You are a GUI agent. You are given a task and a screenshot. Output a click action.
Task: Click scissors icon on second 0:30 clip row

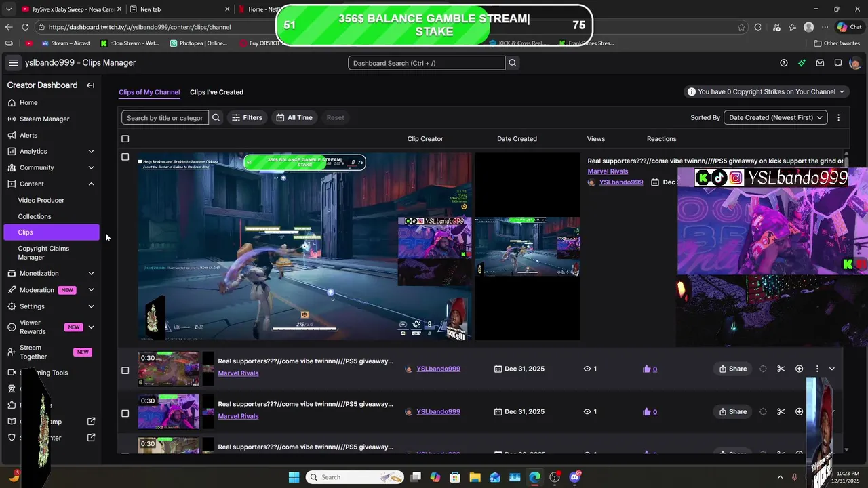781,411
